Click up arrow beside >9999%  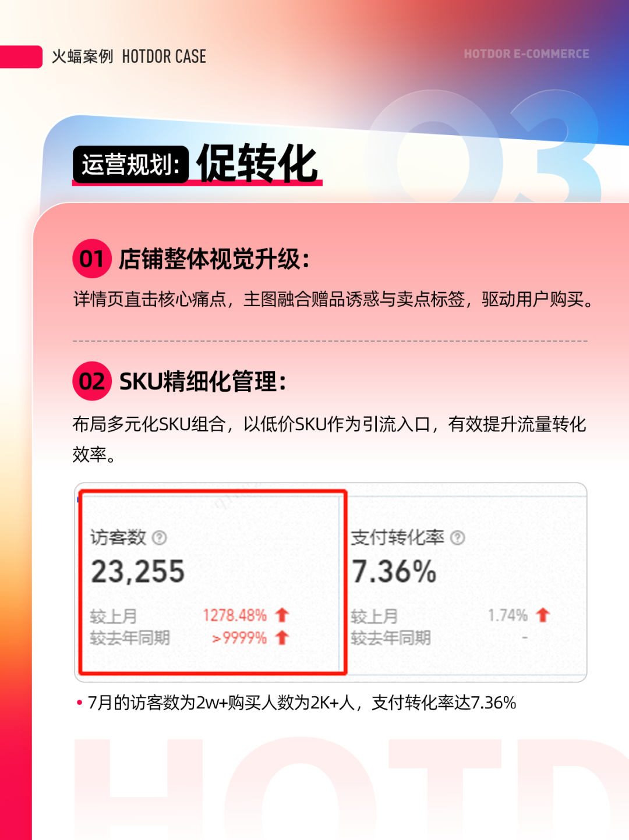click(x=282, y=637)
